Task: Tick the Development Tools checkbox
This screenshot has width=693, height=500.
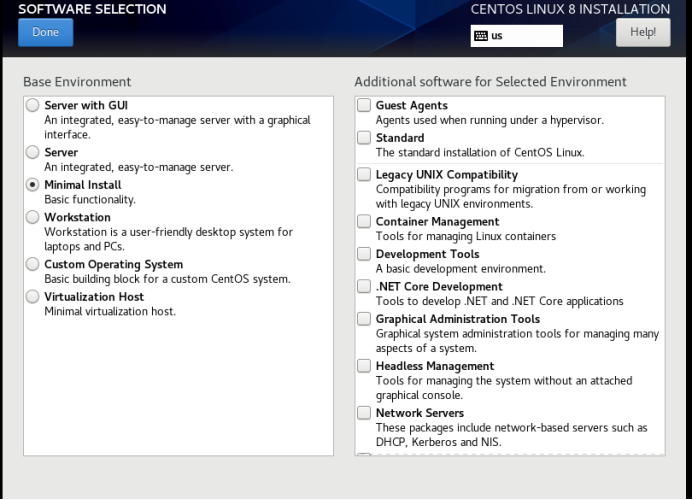Action: [364, 254]
